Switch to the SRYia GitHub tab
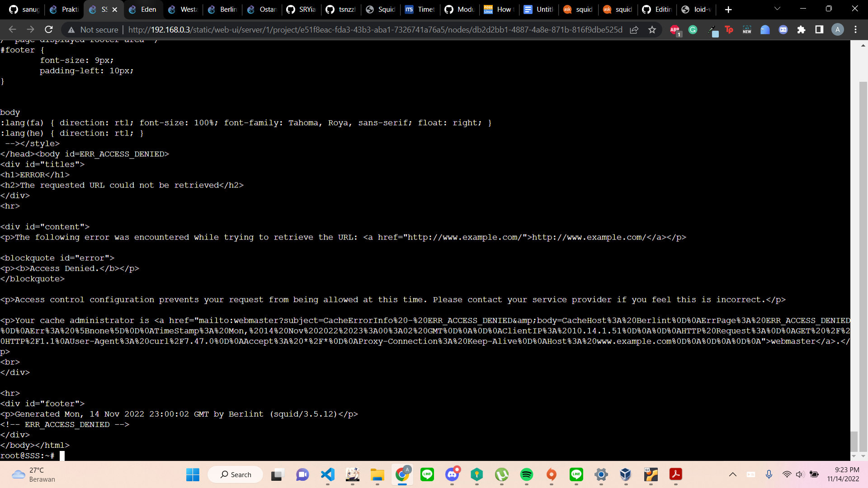Image resolution: width=868 pixels, height=488 pixels. (301, 9)
